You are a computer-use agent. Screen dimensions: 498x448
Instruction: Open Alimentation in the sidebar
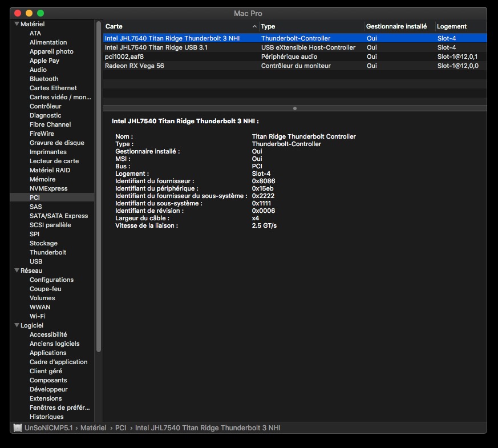48,42
